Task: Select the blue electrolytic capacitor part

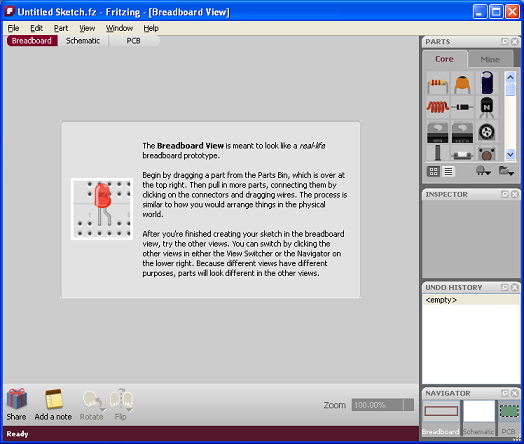Action: pos(487,83)
